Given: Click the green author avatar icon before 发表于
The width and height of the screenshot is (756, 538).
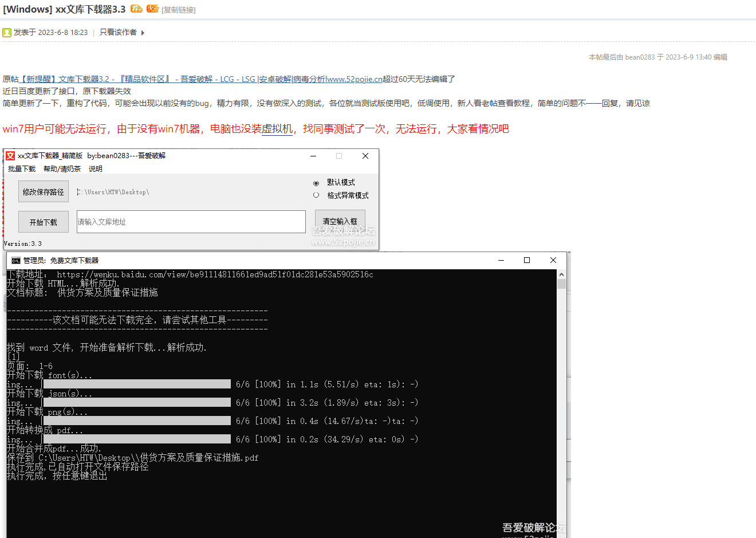Looking at the screenshot, I should (x=7, y=33).
